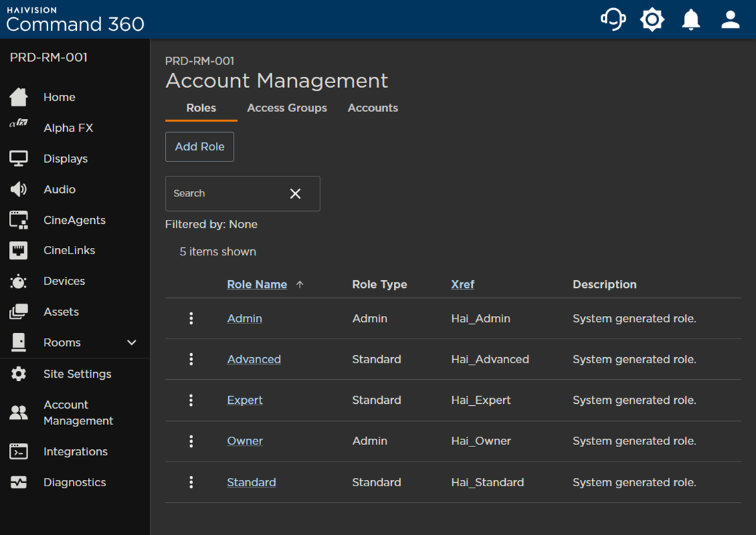Click the Hai_Admin xref cell
The image size is (756, 535).
click(480, 318)
